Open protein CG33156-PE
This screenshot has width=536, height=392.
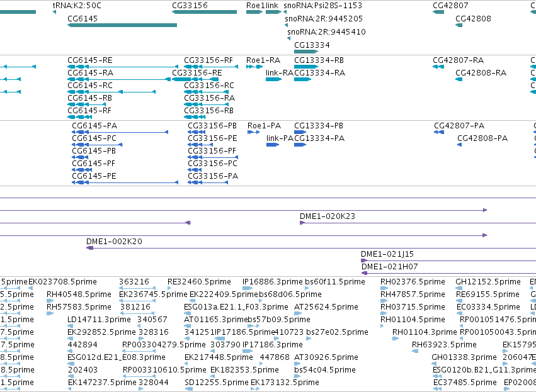212,138
